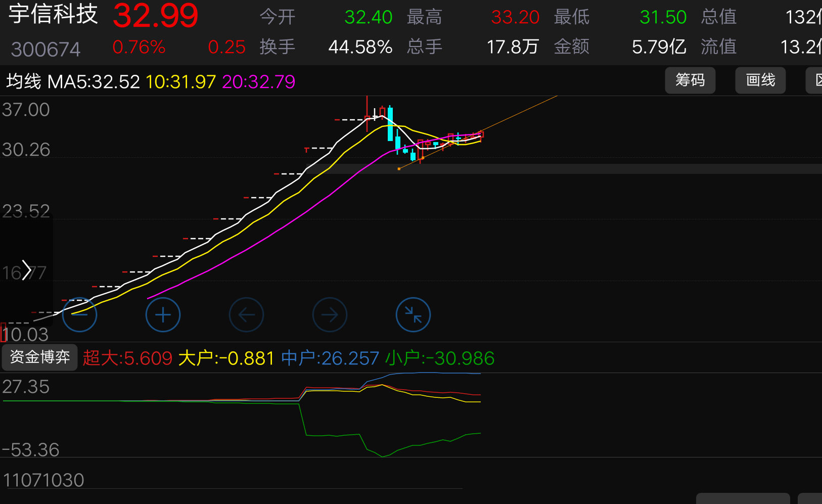Screen dimensions: 822x504
Task: Tap the percentage change 0.76%
Action: 139,48
